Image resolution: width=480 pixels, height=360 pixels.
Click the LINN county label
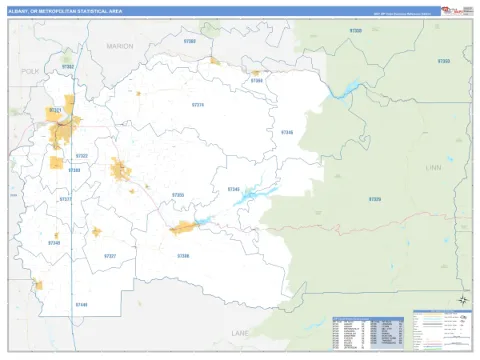point(434,168)
